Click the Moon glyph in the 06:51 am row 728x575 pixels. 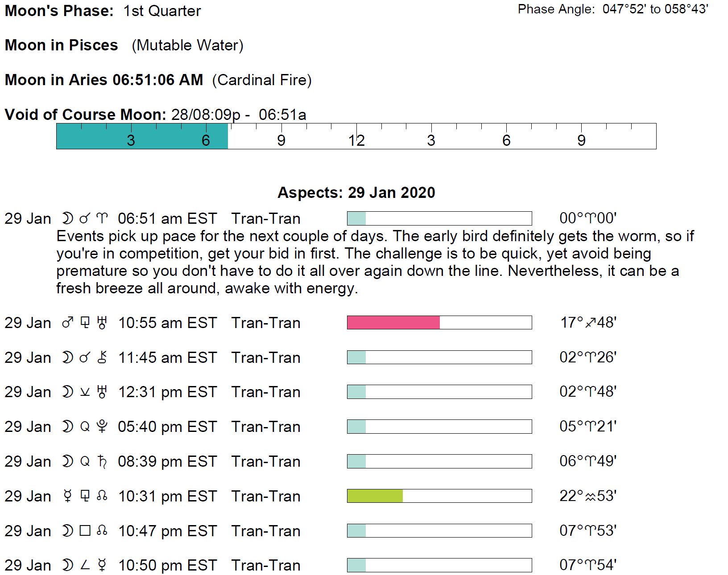pos(67,218)
